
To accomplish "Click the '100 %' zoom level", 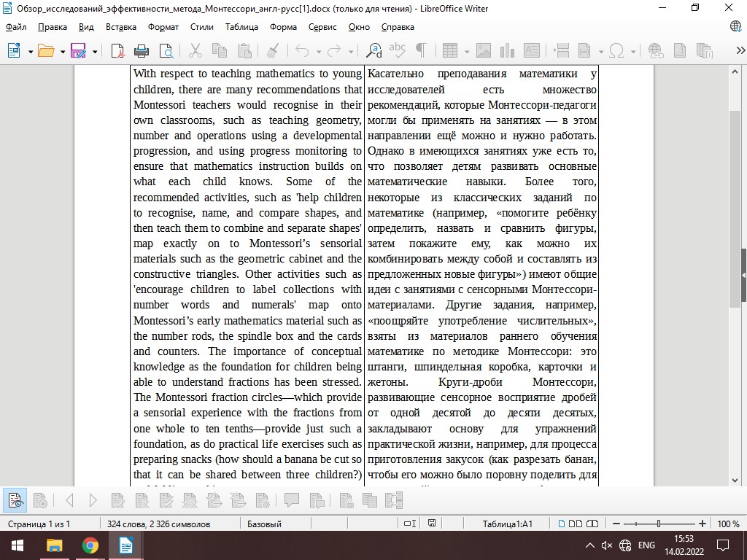I will [x=728, y=524].
